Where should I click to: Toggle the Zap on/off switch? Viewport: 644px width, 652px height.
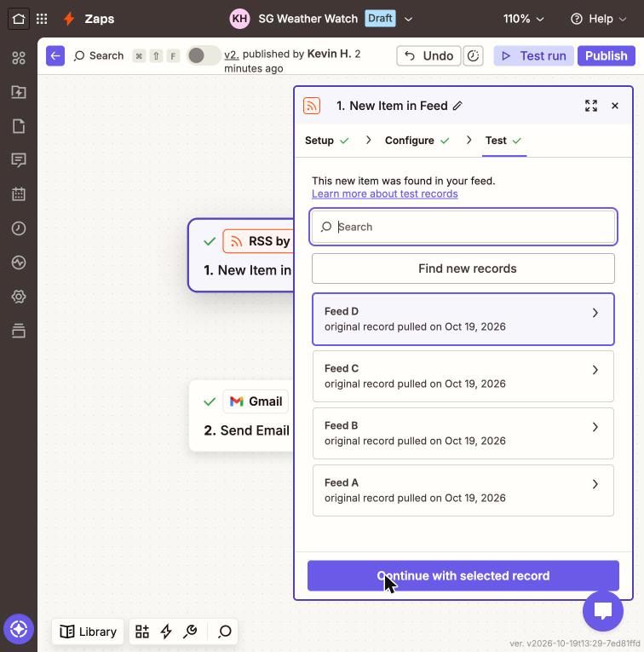204,55
